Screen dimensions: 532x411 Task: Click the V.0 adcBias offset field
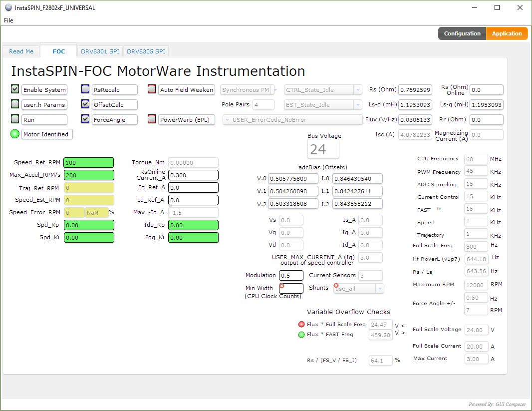pos(293,179)
